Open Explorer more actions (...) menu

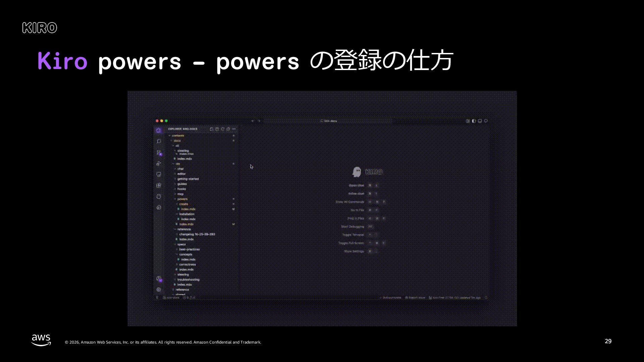[x=234, y=129]
